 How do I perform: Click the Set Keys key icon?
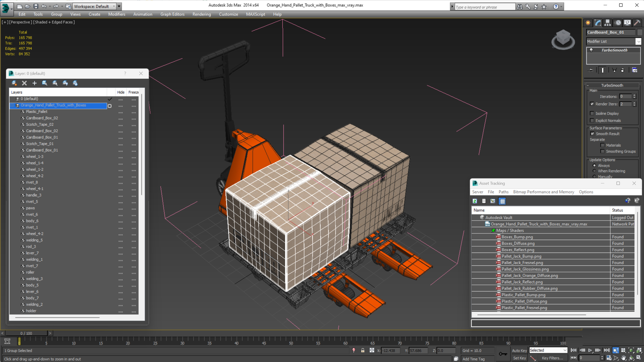[503, 354]
